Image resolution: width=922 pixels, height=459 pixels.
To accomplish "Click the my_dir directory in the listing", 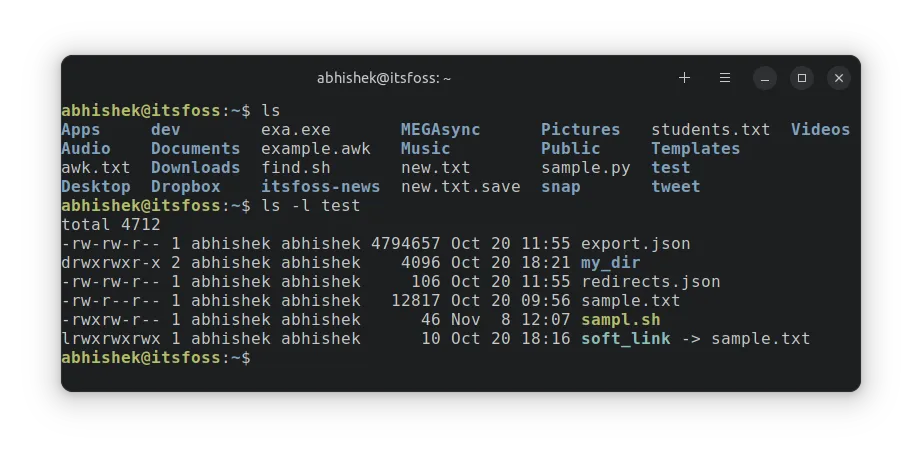I will point(610,263).
